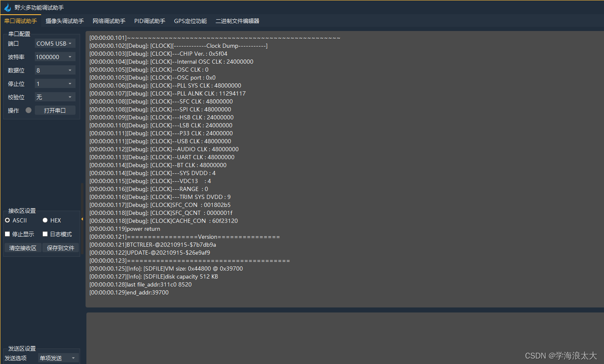Click inside the send text area
604x364 pixels.
[345, 338]
